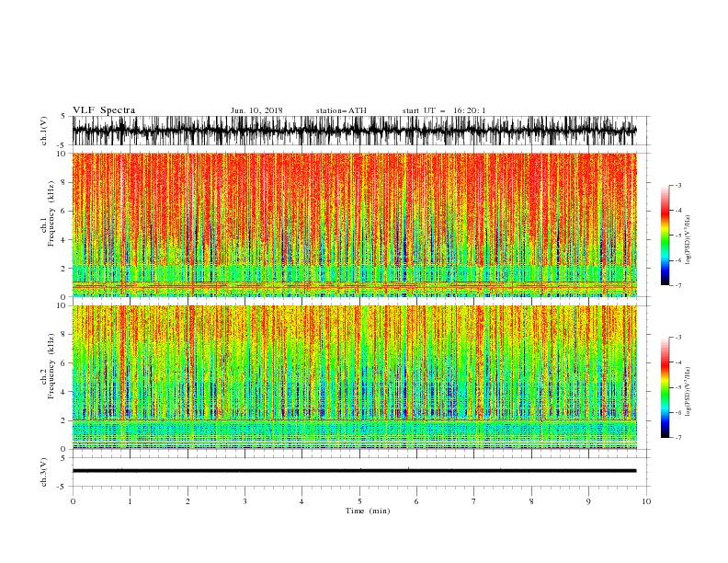Click the ch.3 flat waveform trace
Viewport: 728px width, 563px height.
354,471
